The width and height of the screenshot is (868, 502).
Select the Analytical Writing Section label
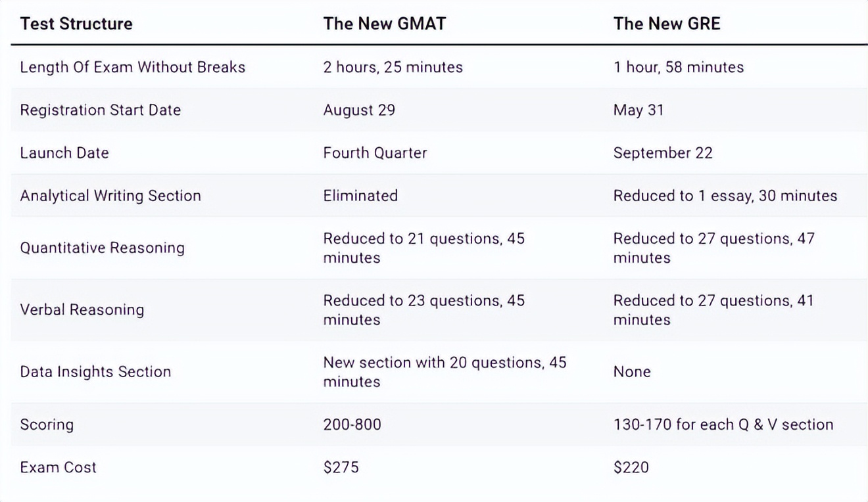pos(110,196)
